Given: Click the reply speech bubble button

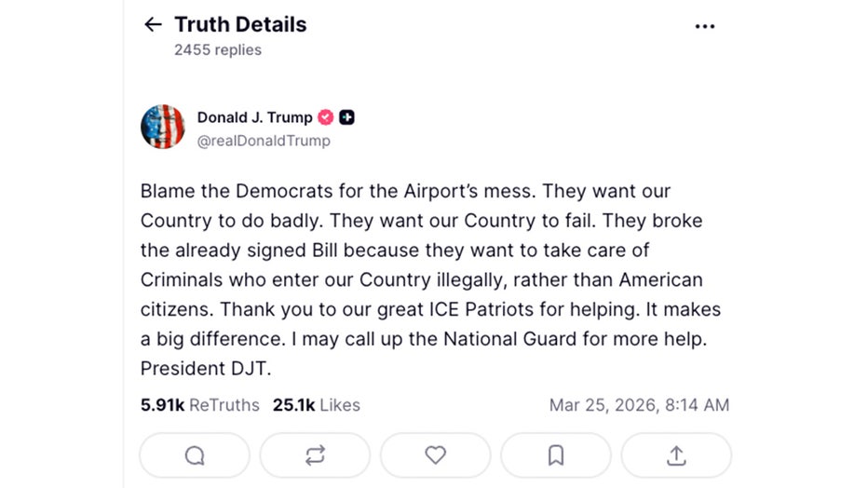Looking at the screenshot, I should (195, 455).
